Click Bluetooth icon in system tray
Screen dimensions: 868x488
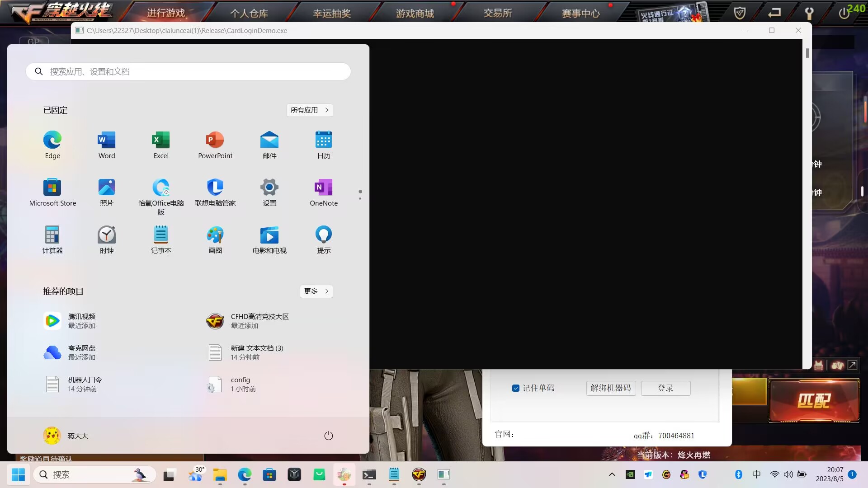[x=739, y=474]
